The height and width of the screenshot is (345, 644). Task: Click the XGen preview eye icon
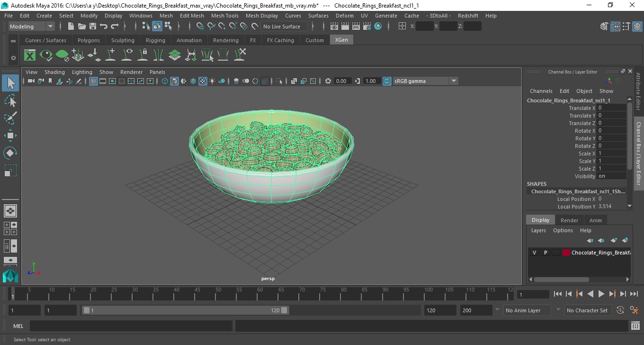pos(46,55)
